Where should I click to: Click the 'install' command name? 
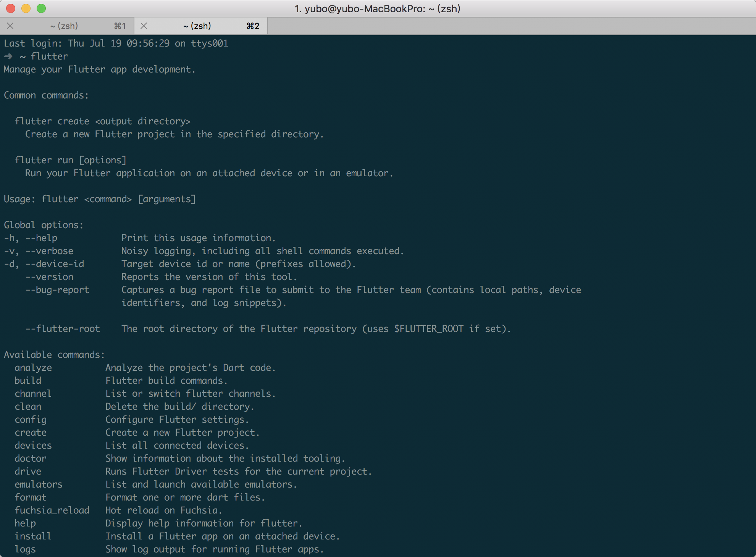(x=33, y=536)
